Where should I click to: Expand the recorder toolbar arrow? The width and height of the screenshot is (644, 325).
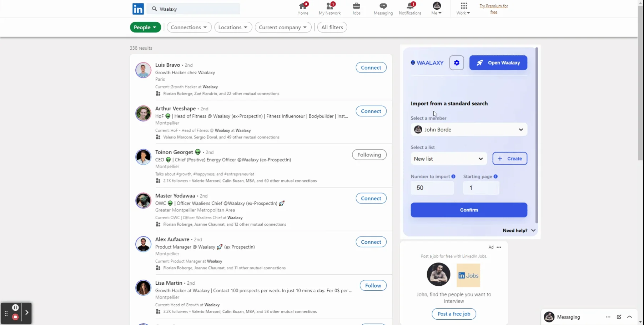27,312
